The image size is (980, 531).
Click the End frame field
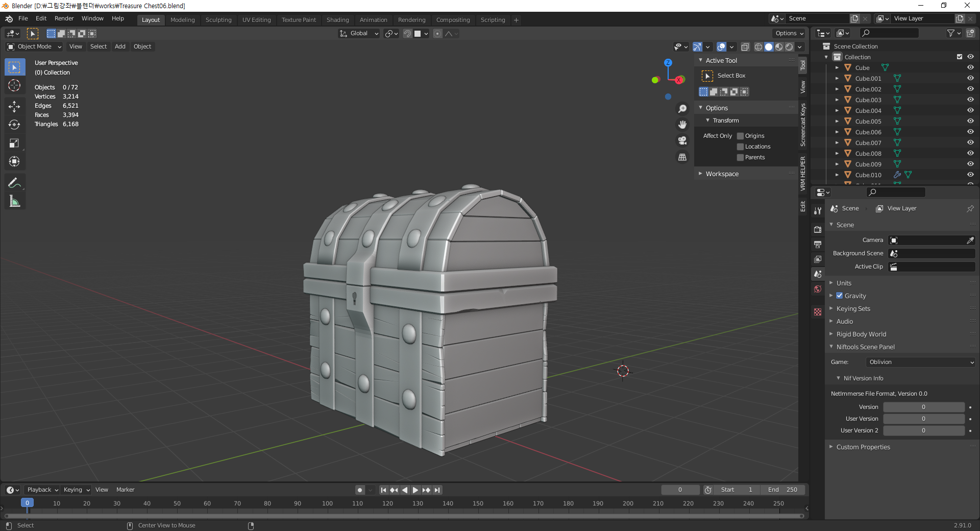[x=782, y=490]
